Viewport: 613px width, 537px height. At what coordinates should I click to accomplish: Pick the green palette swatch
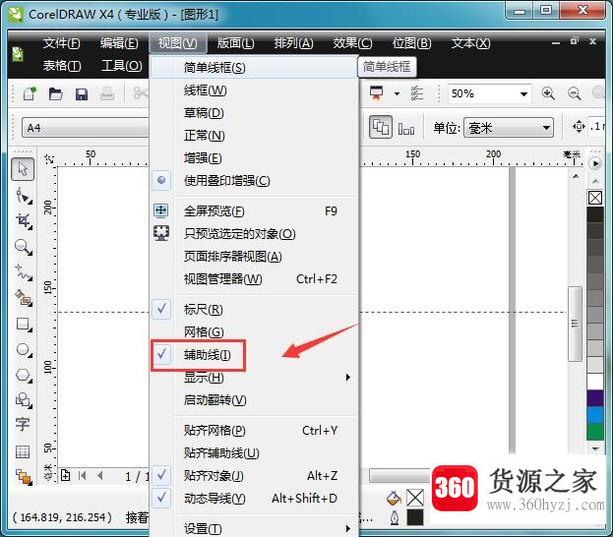click(x=595, y=431)
